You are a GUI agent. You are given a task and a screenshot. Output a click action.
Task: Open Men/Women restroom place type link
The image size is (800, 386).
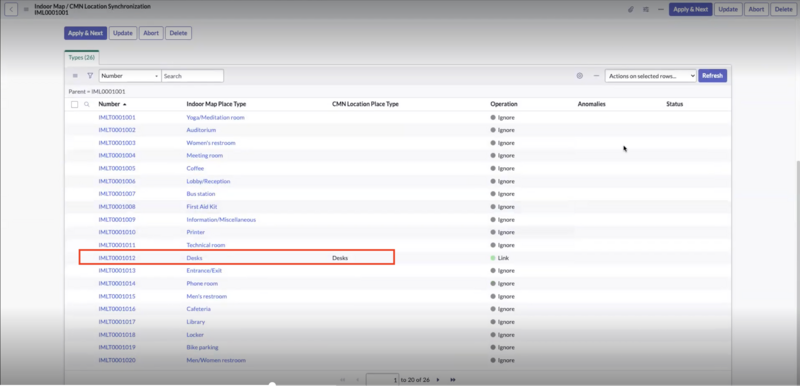pos(216,360)
